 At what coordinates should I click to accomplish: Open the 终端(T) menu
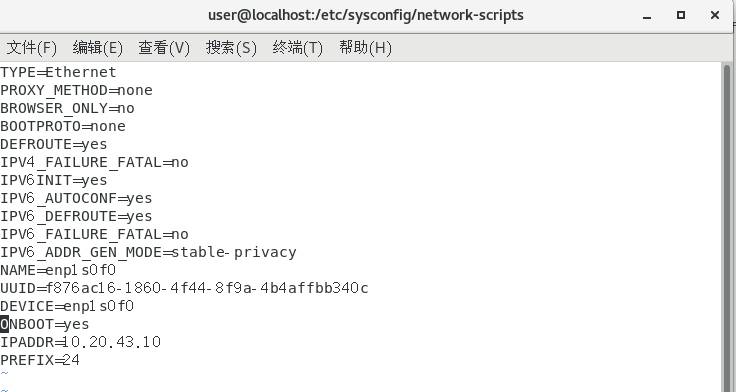coord(298,48)
